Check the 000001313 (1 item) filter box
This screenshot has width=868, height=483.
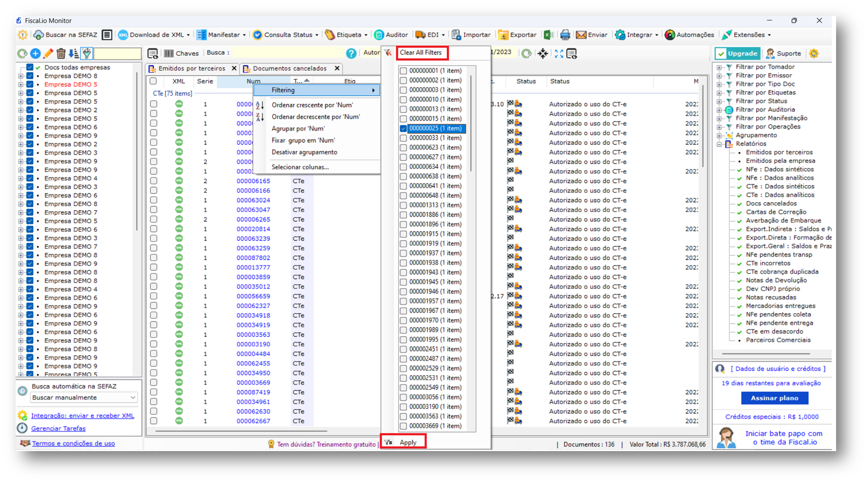(404, 205)
